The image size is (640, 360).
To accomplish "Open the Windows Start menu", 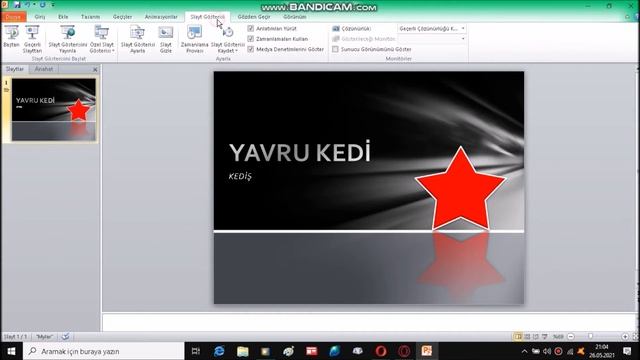I will pyautogui.click(x=11, y=351).
